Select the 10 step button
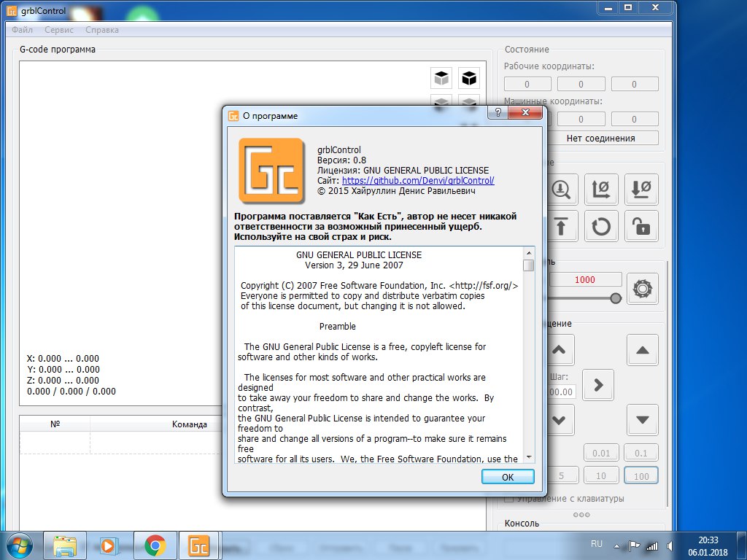The height and width of the screenshot is (560, 747). point(601,475)
